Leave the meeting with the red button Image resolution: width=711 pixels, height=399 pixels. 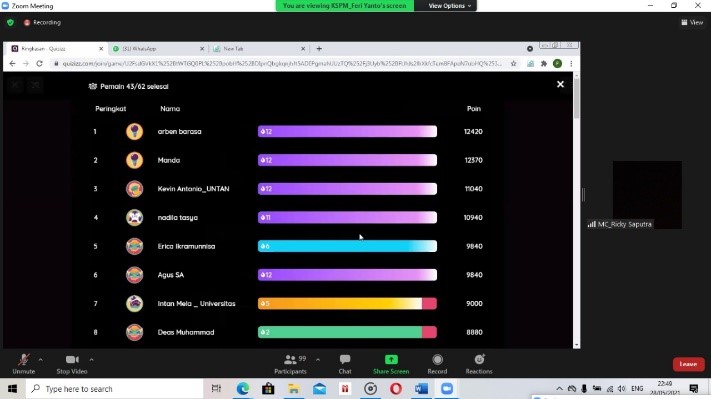click(x=688, y=364)
